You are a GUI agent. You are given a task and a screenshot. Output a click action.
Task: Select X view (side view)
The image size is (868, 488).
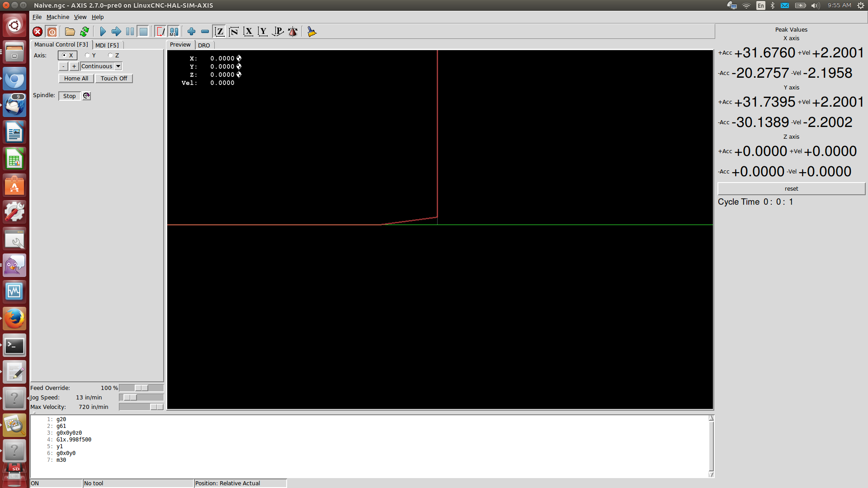248,32
